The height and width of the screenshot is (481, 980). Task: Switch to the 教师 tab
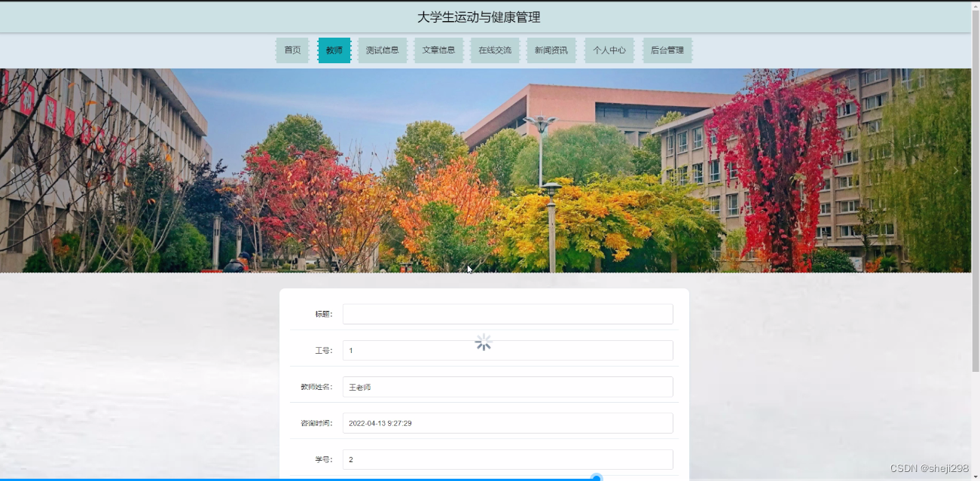coord(334,50)
